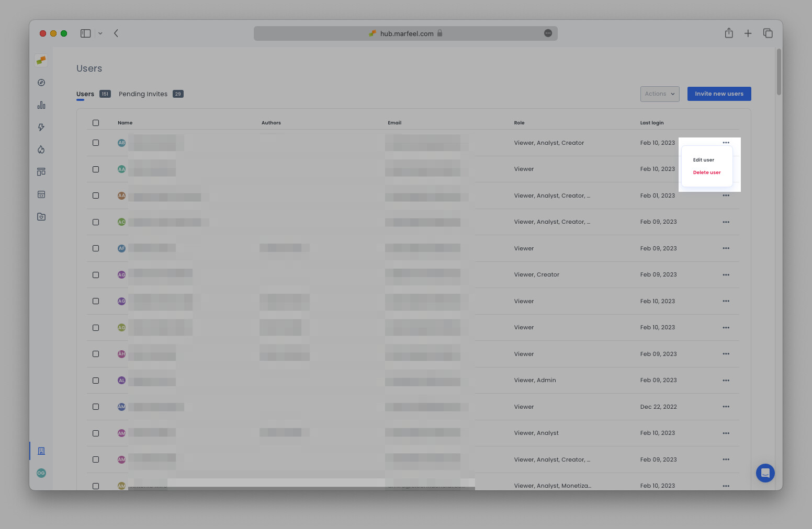Open the ellipsis menu on the fourth user row
Screen dimensions: 812x529
pyautogui.click(x=726, y=222)
